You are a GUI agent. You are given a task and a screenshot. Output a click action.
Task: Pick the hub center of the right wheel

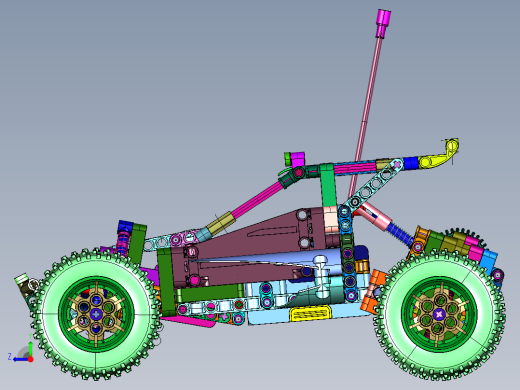click(x=439, y=314)
